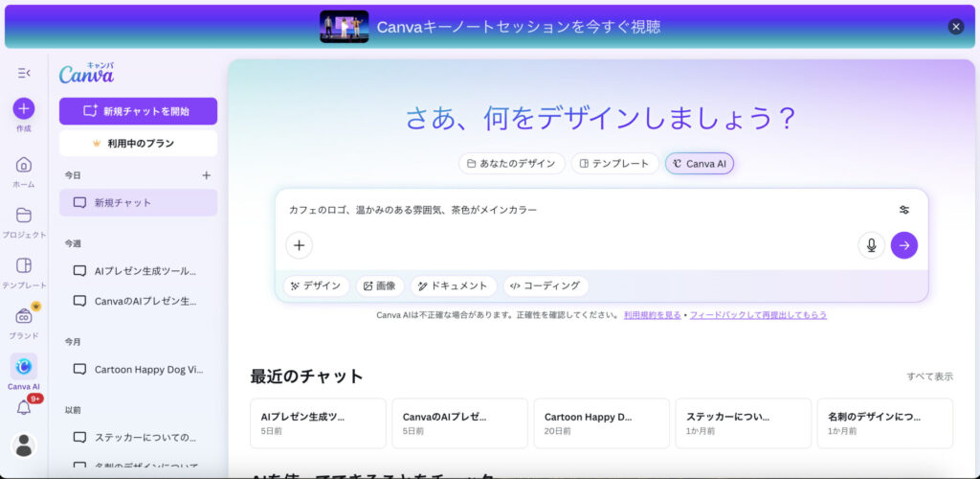
Task: Open prompt settings sliders icon
Action: (x=903, y=210)
